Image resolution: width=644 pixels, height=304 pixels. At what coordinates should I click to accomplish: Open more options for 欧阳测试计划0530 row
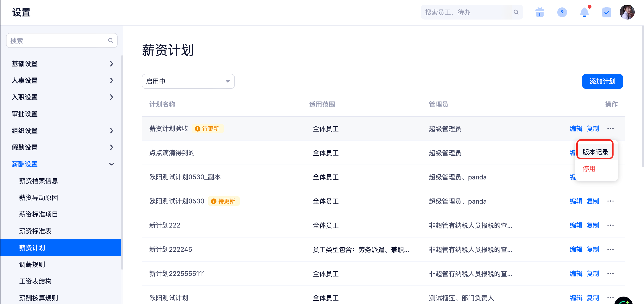pos(611,201)
